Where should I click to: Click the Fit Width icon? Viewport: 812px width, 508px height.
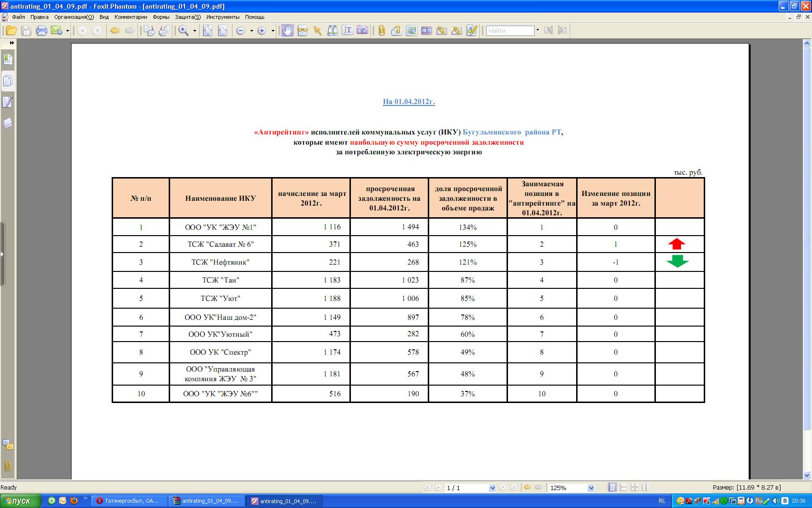pyautogui.click(x=222, y=31)
